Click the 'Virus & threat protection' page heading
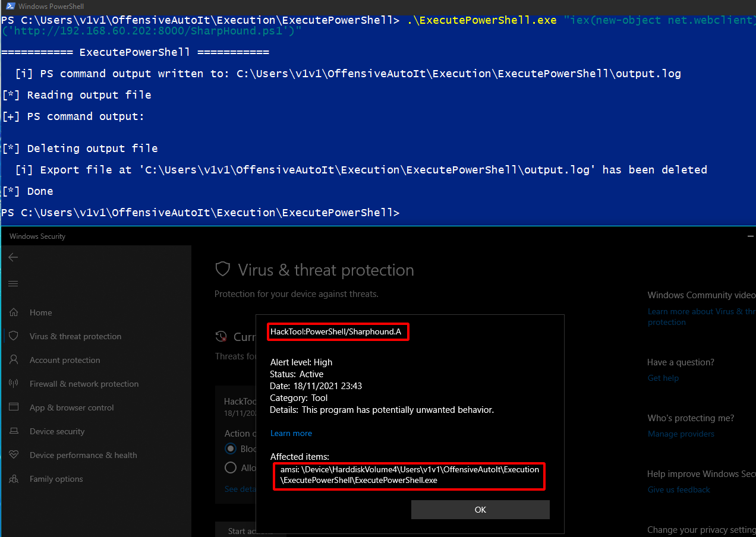Screen dimensions: 756x537 pos(326,270)
